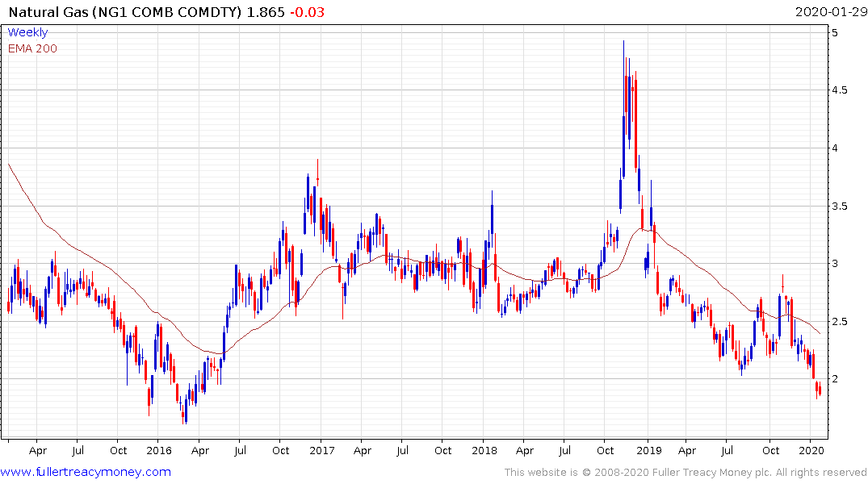Image resolution: width=868 pixels, height=484 pixels.
Task: Click the red price change -0.03
Action: 308,12
